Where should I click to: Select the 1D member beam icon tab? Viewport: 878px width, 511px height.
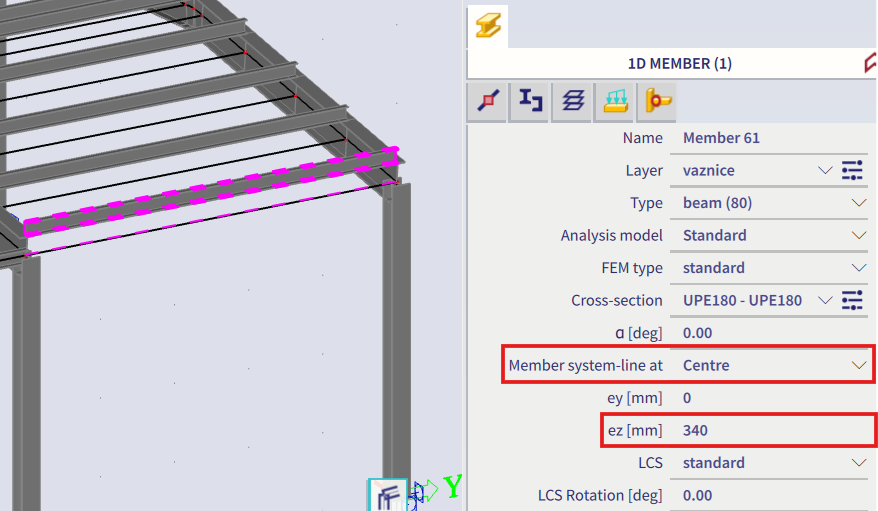point(488,26)
